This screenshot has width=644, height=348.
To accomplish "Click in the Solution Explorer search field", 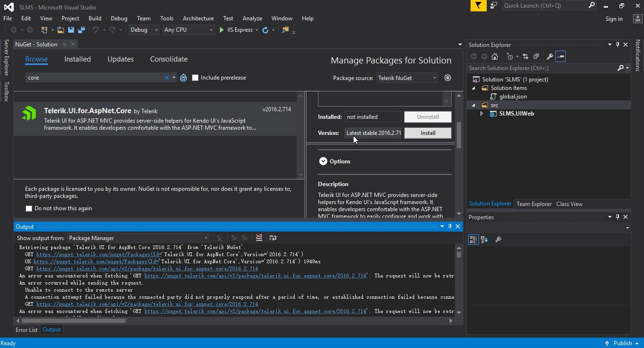I will 540,68.
